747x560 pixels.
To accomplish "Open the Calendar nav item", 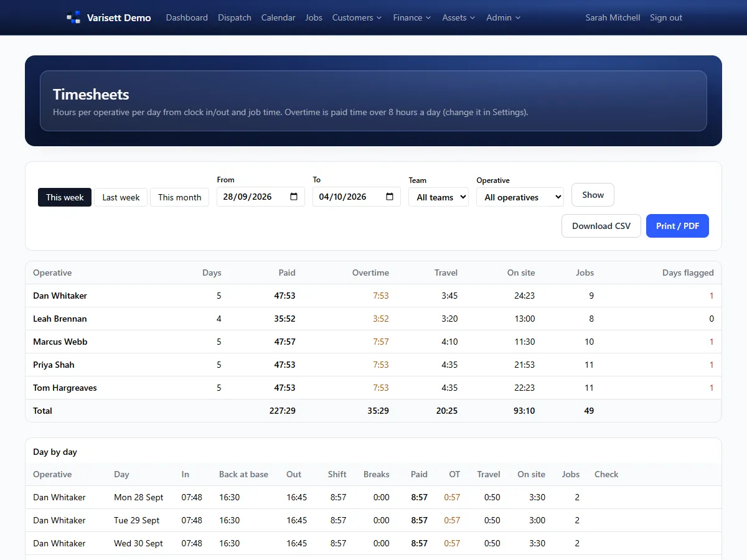I will pyautogui.click(x=278, y=17).
